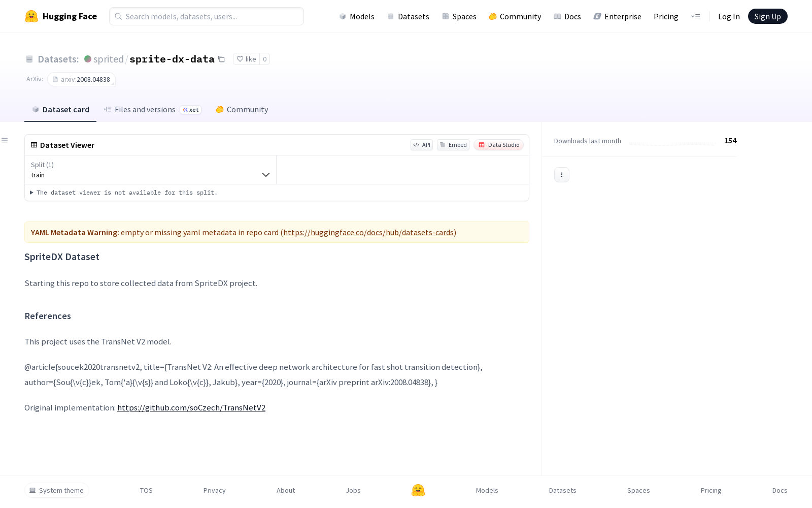
Task: Click the Embed button
Action: (x=453, y=145)
